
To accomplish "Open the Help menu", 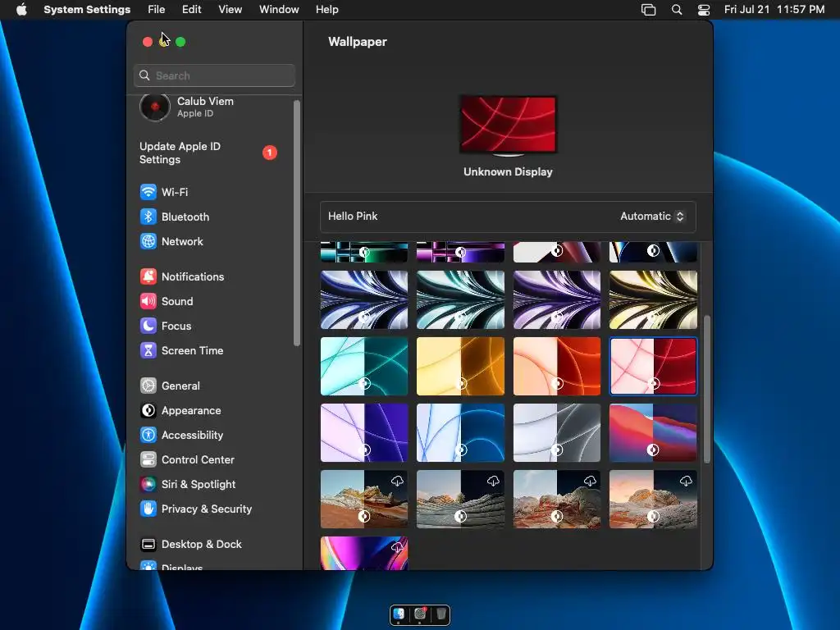I will 326,10.
